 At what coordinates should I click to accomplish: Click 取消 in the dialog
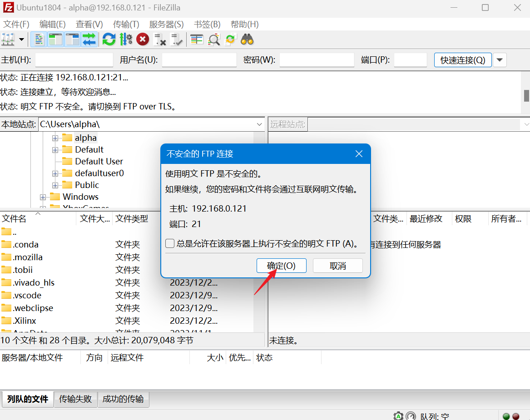coord(338,266)
